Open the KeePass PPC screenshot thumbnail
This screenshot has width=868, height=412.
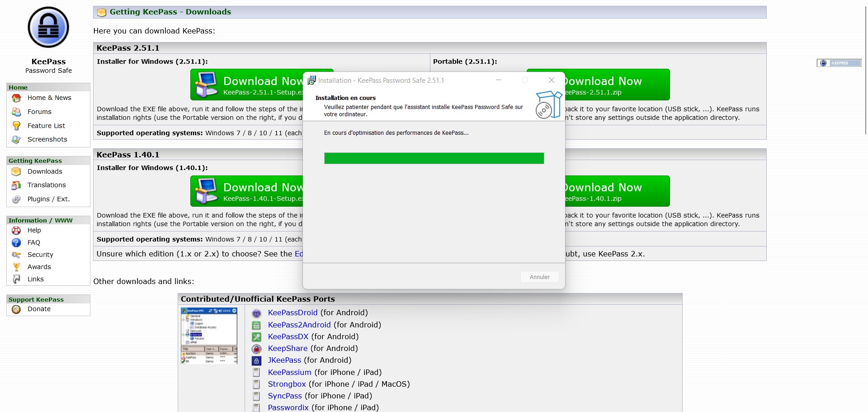click(209, 336)
